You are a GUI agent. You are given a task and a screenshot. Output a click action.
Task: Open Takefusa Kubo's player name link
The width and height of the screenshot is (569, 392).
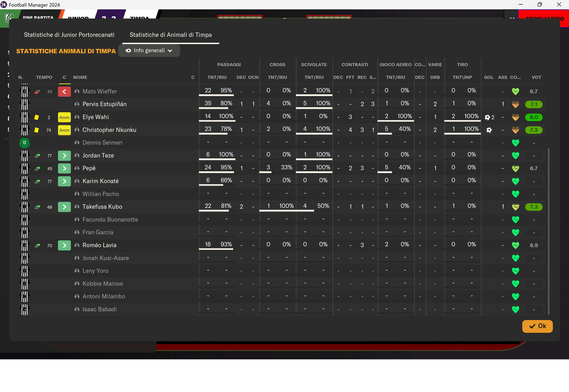coord(102,206)
